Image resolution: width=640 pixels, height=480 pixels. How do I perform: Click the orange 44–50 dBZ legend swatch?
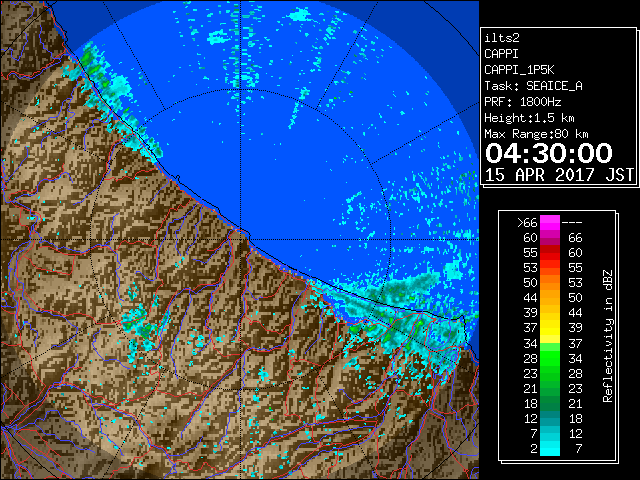[550, 298]
